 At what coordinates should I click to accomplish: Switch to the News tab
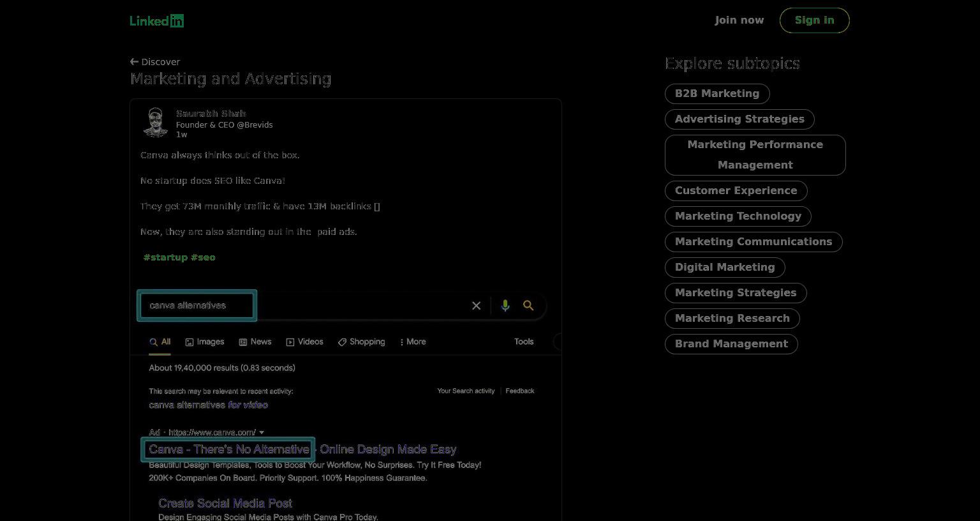pyautogui.click(x=255, y=342)
